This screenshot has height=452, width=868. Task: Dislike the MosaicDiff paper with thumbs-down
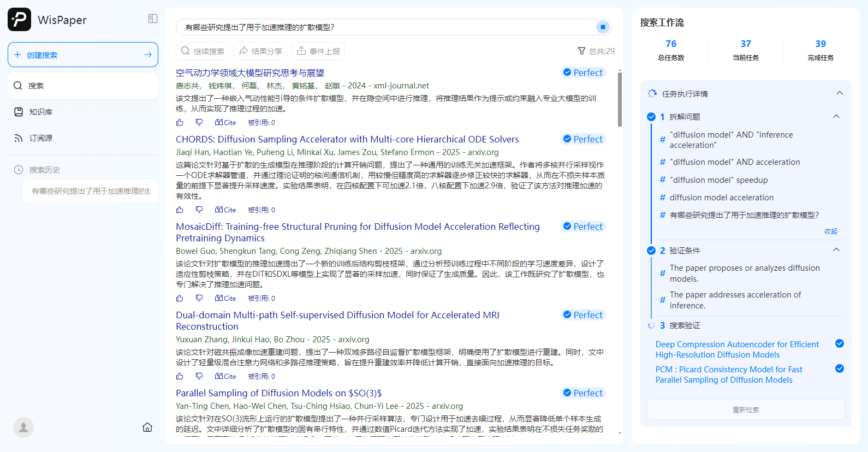[x=199, y=299]
